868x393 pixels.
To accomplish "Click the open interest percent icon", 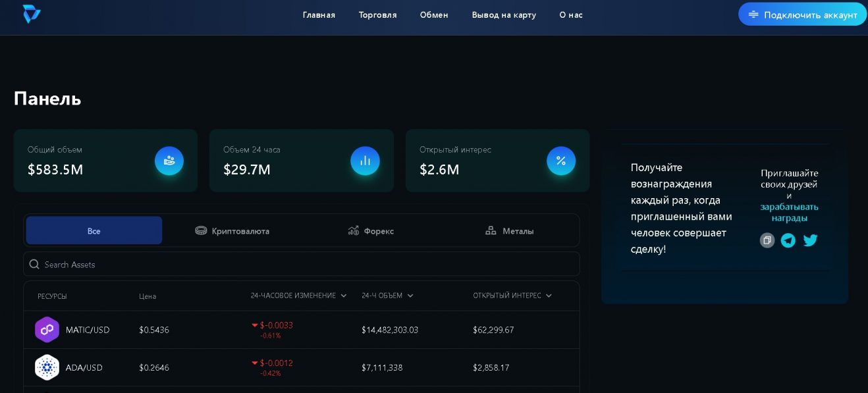I will [561, 161].
